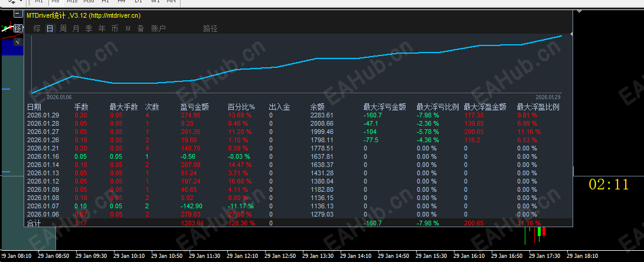Click the 日期 column header

(x=34, y=107)
